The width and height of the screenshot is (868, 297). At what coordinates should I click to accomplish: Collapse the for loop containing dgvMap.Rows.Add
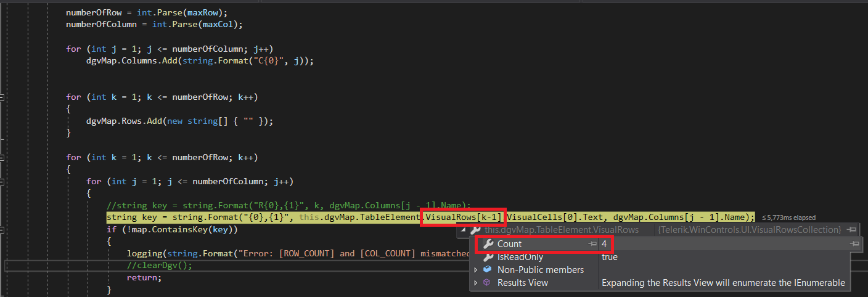[x=3, y=97]
